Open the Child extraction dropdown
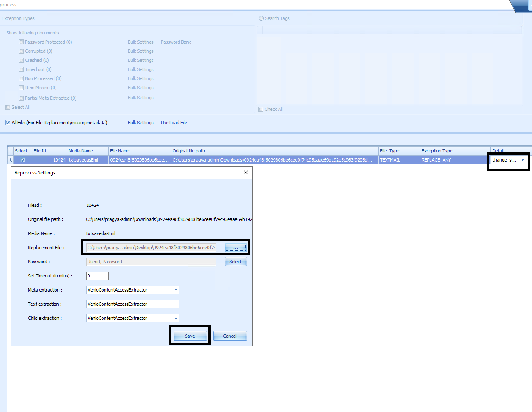Screen dimensions: 532x412 [176, 318]
